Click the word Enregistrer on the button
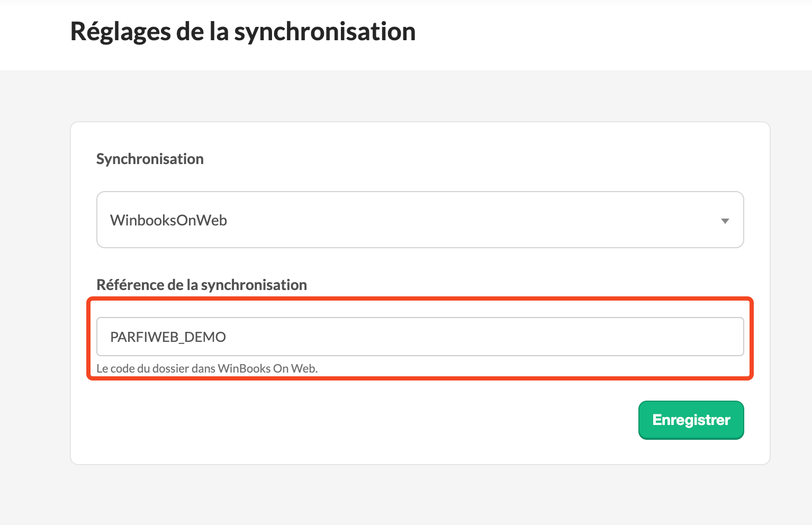This screenshot has width=812, height=525. [x=691, y=420]
